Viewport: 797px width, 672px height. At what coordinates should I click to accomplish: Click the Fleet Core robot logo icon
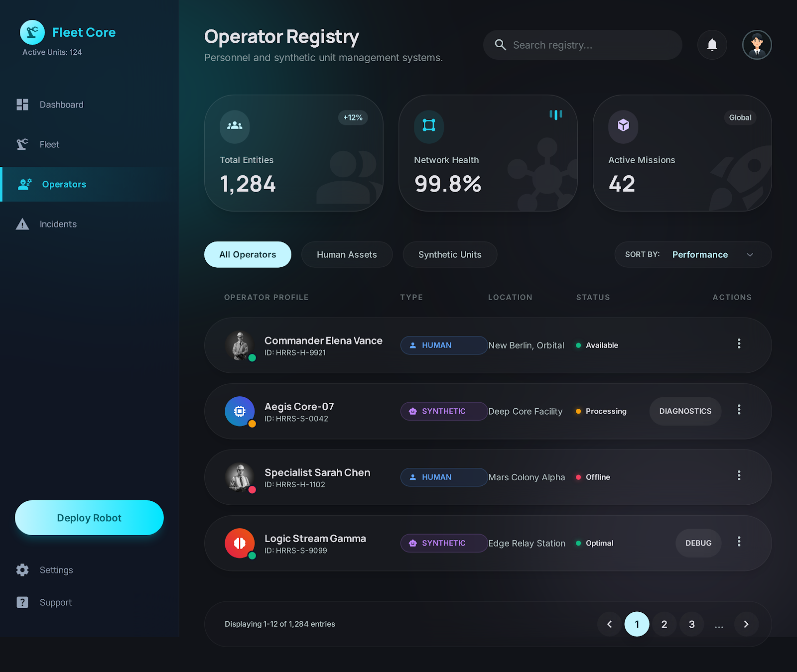32,32
